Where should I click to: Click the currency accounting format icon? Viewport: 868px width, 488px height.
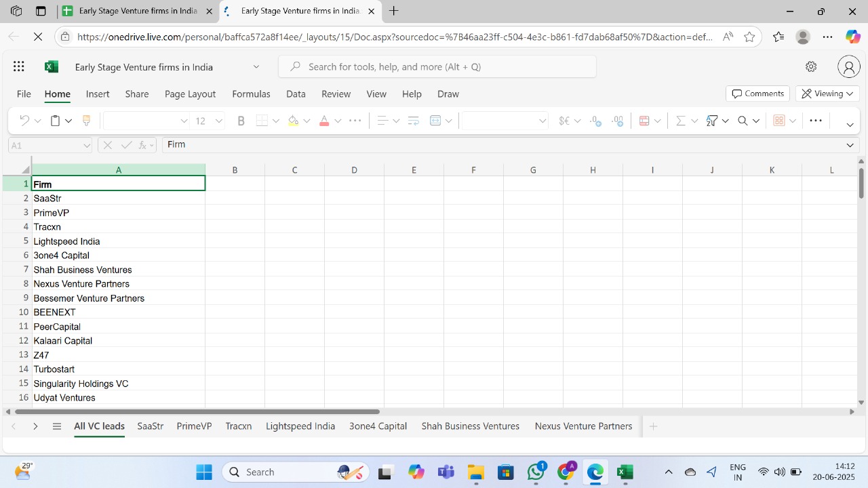tap(564, 121)
